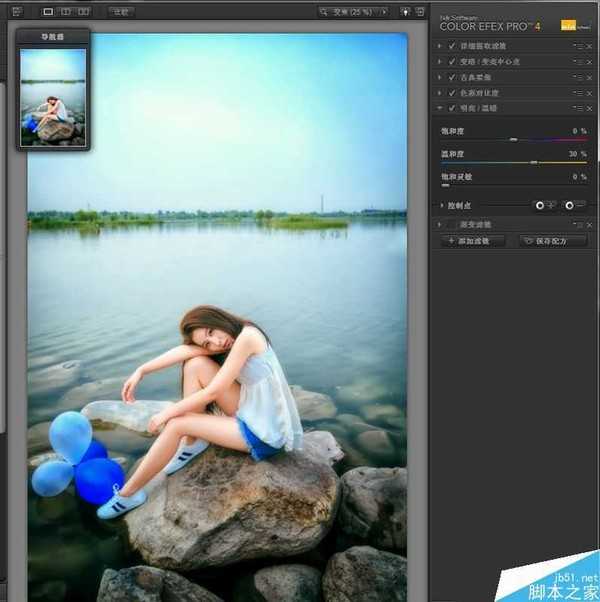Image resolution: width=600 pixels, height=602 pixels.
Task: Switch to side-by-side preview icon
Action: 84,12
